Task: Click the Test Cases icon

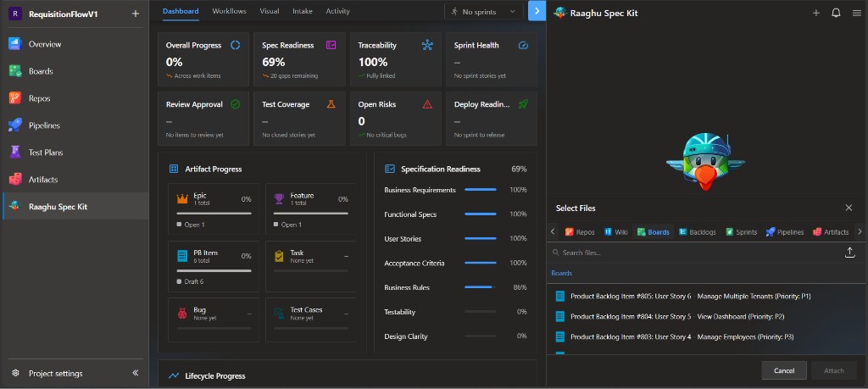Action: (280, 314)
